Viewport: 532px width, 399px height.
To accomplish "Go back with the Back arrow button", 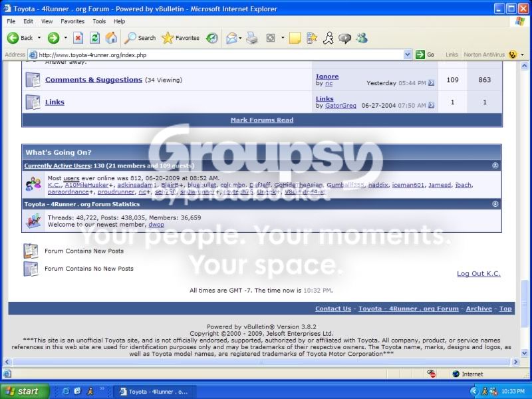I will coord(20,38).
